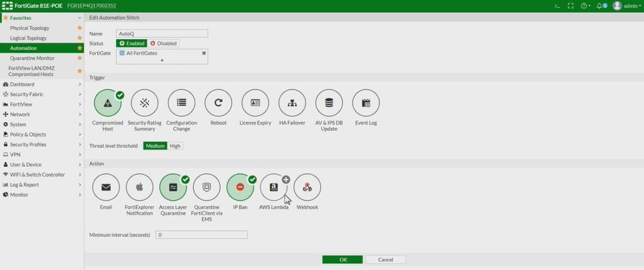This screenshot has height=270, width=644.
Task: Open the admin user dropdown
Action: tap(626, 6)
